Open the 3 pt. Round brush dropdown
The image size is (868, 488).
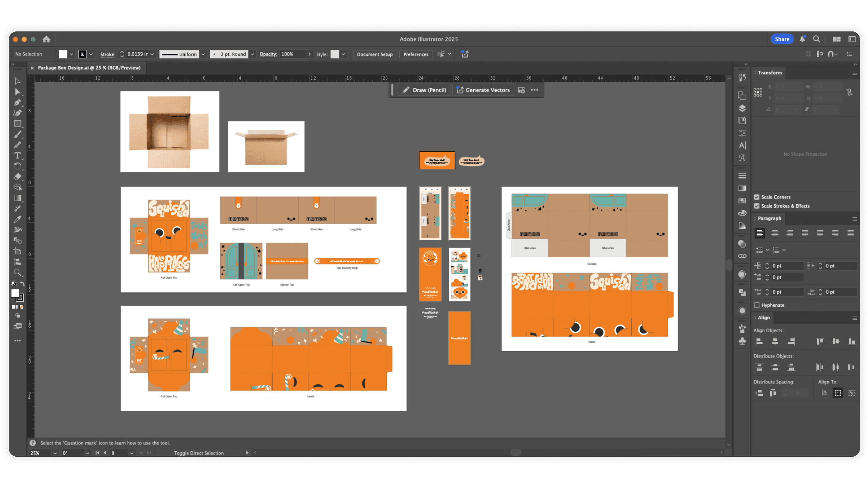252,54
